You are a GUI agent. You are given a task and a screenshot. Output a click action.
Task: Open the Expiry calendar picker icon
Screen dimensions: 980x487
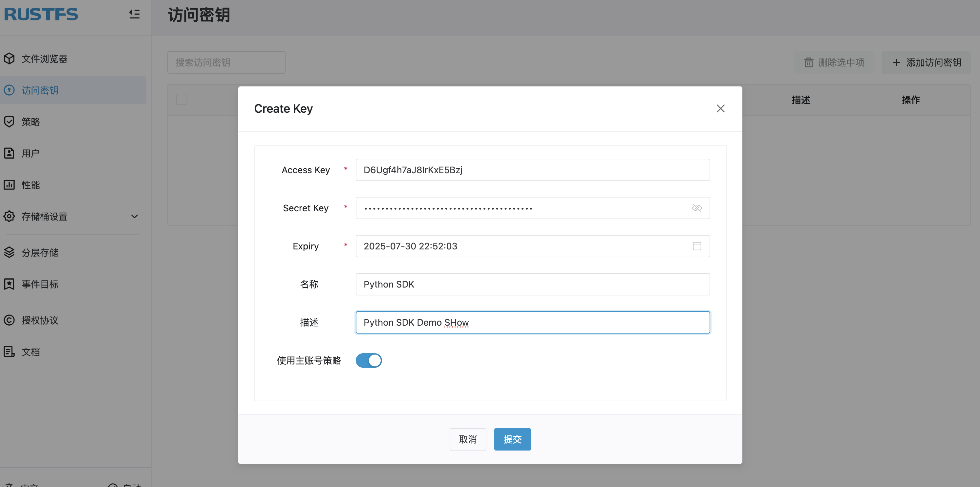[x=696, y=246]
